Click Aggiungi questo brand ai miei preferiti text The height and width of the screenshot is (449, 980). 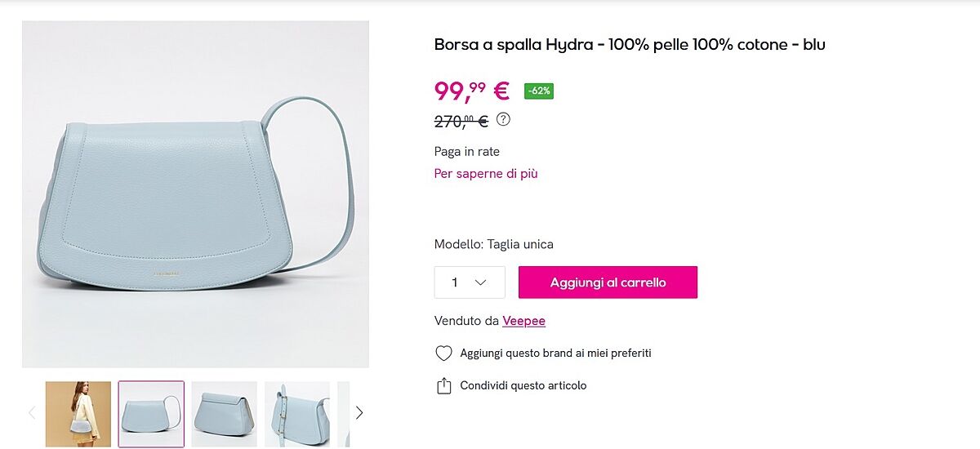point(555,353)
